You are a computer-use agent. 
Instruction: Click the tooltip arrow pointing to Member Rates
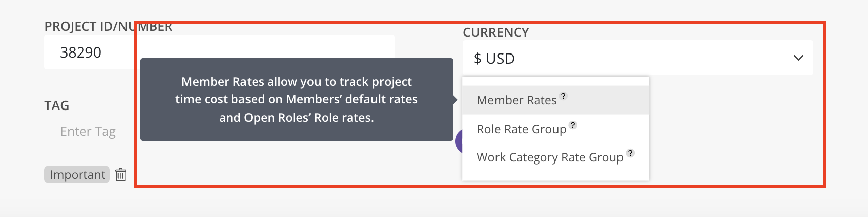pos(455,100)
